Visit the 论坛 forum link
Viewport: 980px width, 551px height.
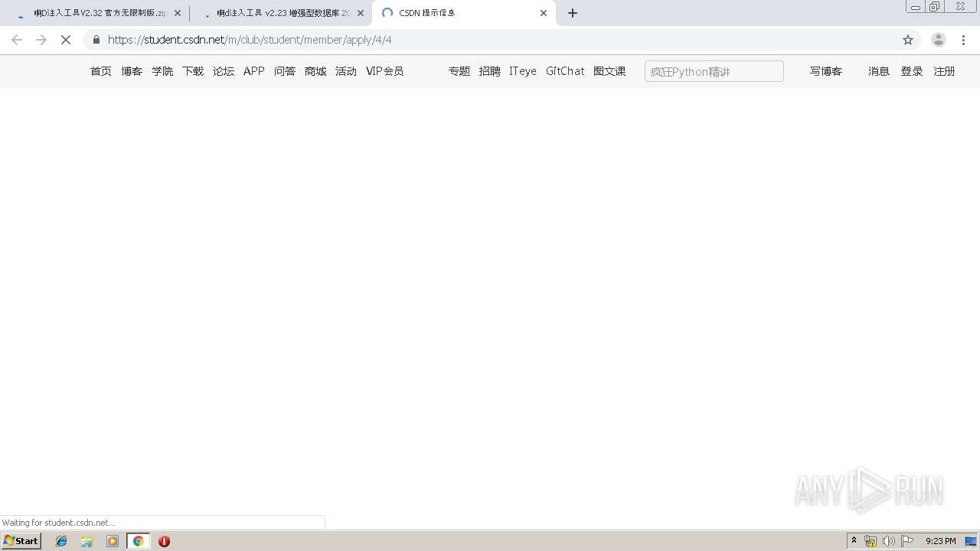[224, 71]
